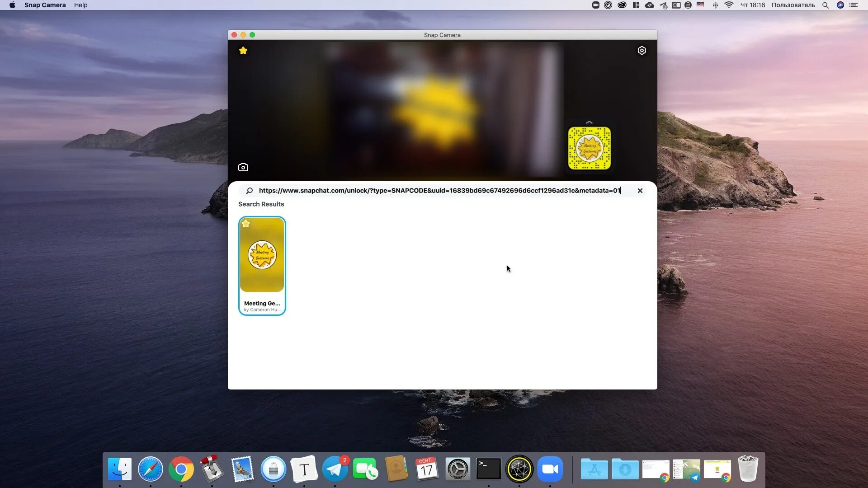Click the search magnifier in lens search bar
Image resolution: width=868 pixels, height=488 pixels.
pos(249,191)
